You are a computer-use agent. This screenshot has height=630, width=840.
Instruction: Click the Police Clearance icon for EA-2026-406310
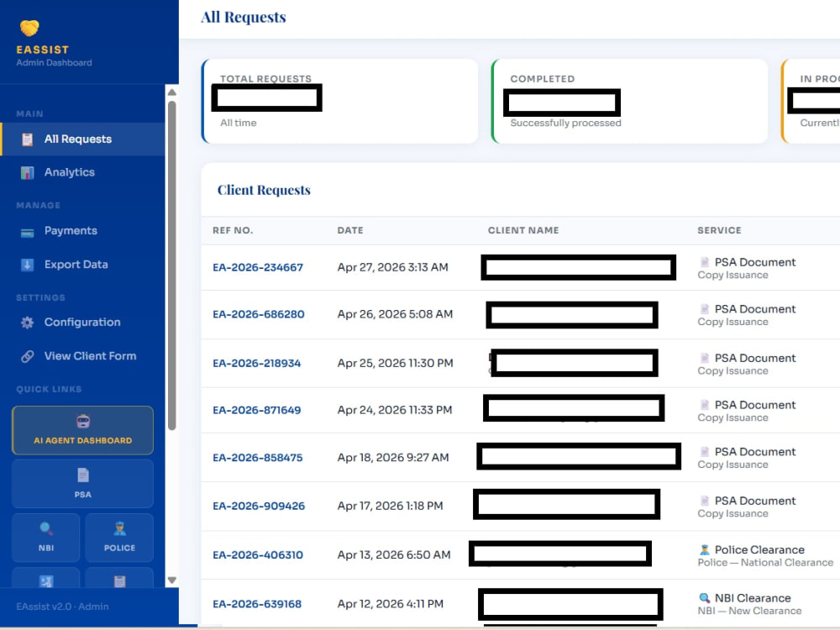tap(705, 549)
